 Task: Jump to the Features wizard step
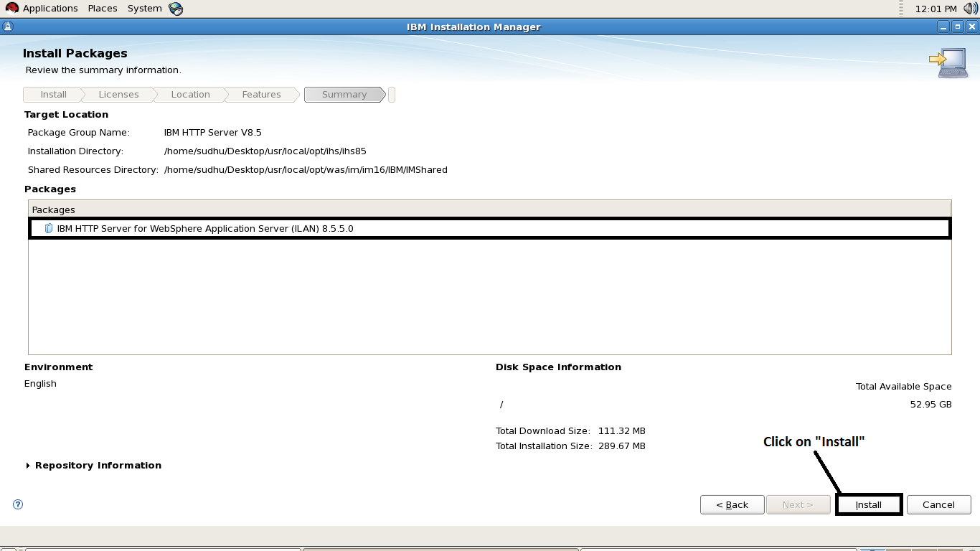point(261,95)
